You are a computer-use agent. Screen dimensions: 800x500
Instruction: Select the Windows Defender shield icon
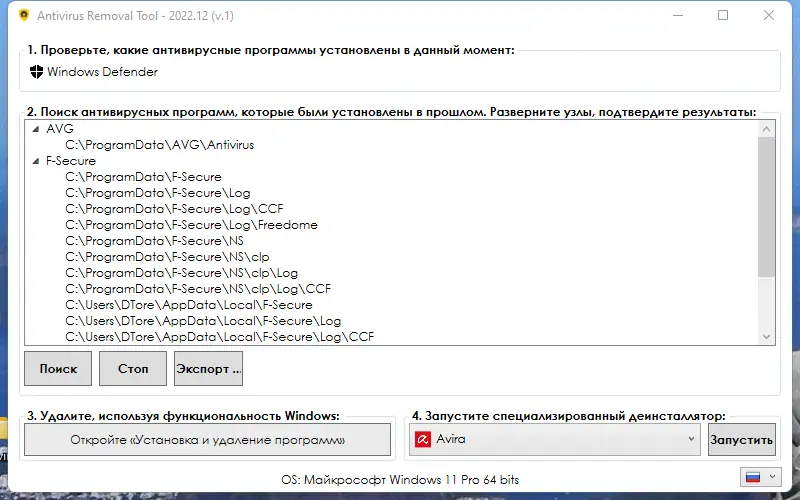click(x=36, y=72)
